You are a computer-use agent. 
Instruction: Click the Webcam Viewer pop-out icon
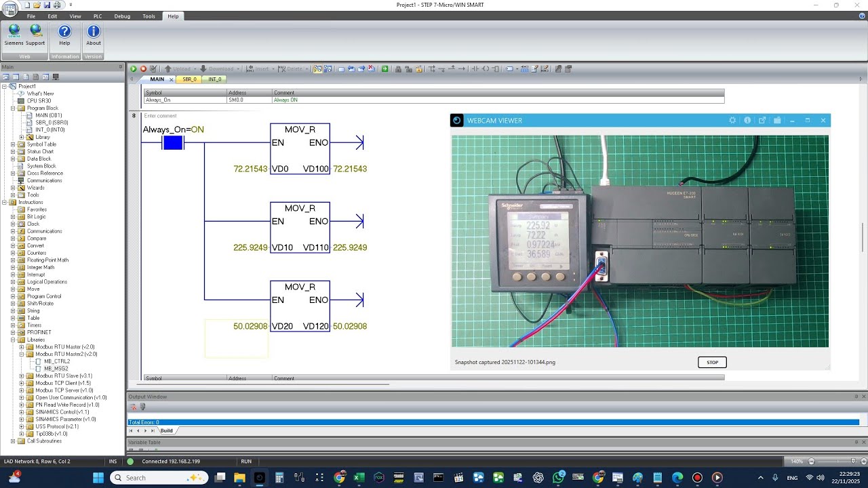(x=762, y=121)
